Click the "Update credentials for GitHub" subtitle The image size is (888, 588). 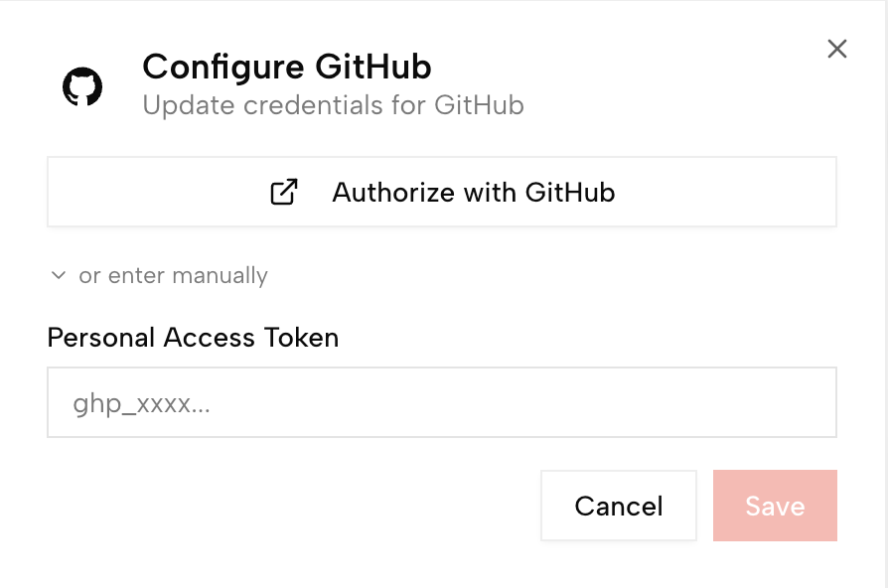pyautogui.click(x=333, y=104)
